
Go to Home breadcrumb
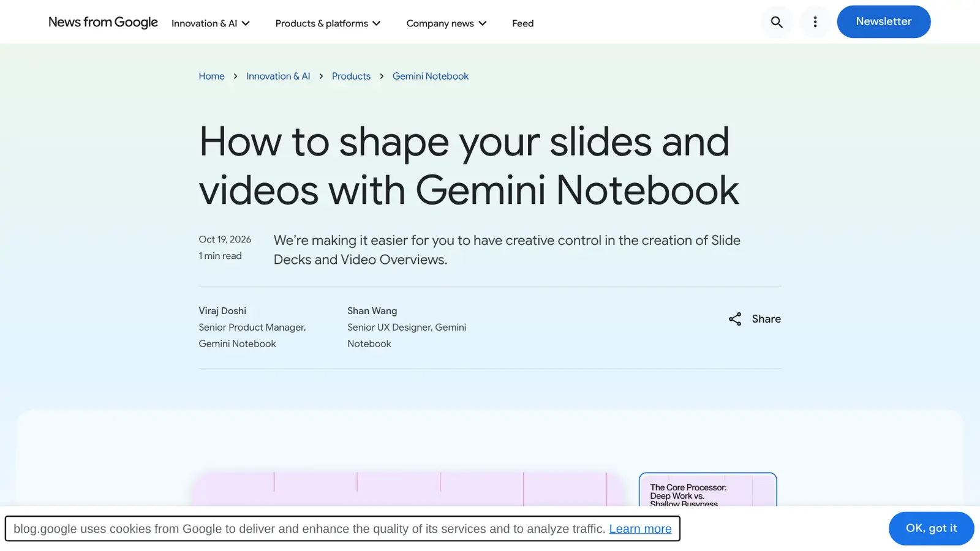tap(211, 76)
